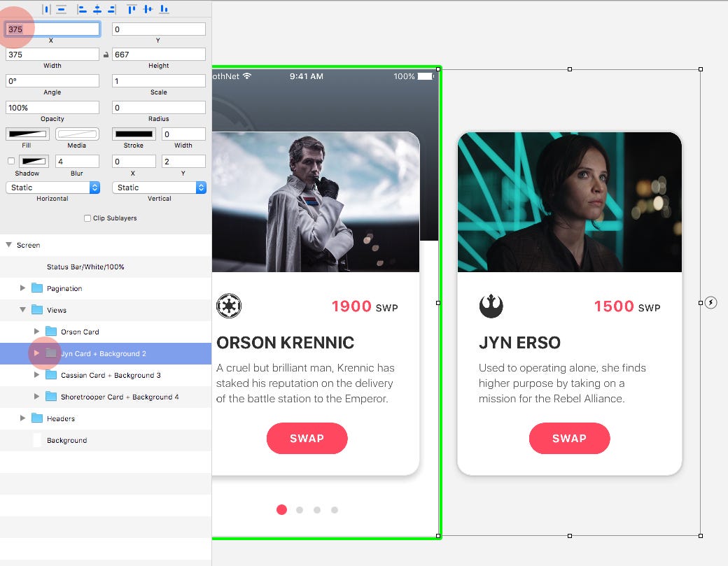Click the Scale input field
Screen dimensions: 728x566
[x=159, y=80]
